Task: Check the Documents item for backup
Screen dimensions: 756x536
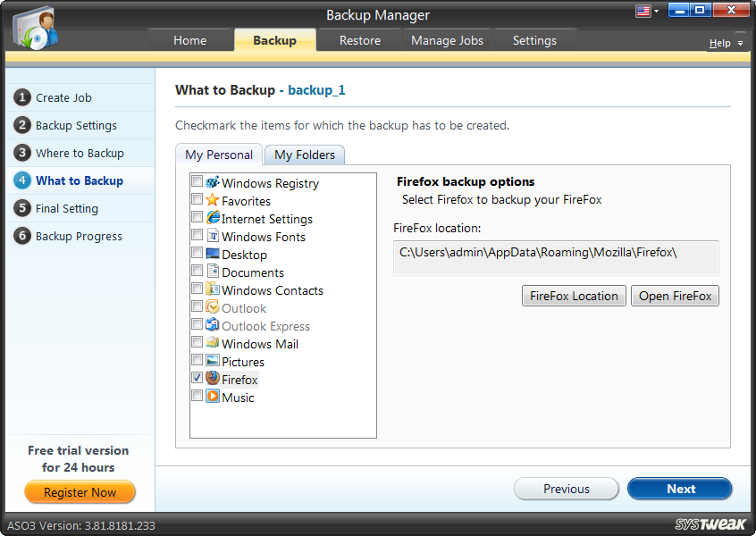Action: [197, 272]
